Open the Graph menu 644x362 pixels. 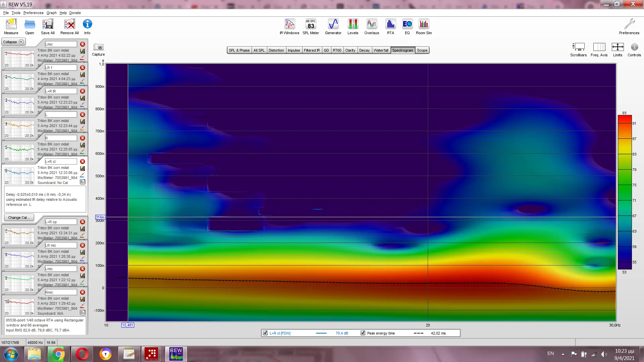coord(51,13)
